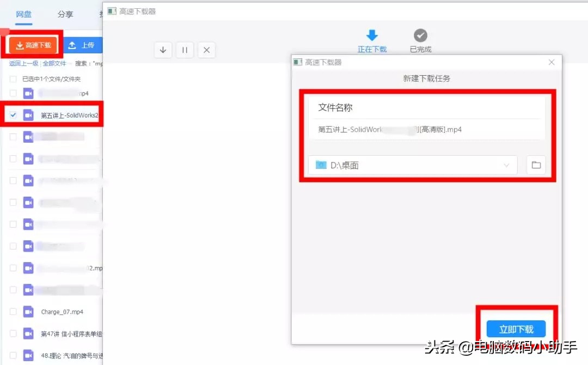Image resolution: width=588 pixels, height=365 pixels.
Task: Open the D:\桌面 save location dropdown
Action: (506, 165)
